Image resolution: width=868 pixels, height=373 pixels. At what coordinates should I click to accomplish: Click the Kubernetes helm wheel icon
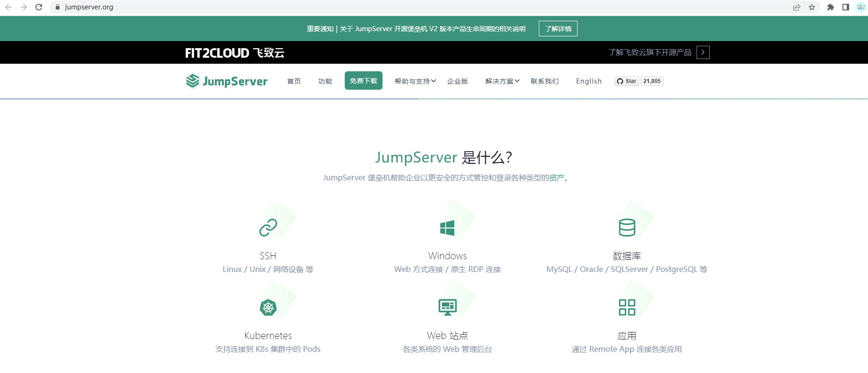click(268, 307)
